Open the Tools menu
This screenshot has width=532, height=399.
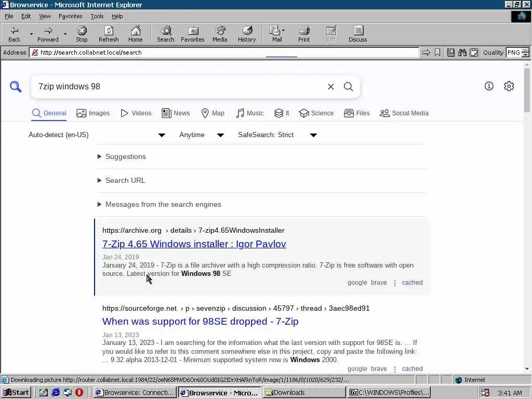(97, 16)
